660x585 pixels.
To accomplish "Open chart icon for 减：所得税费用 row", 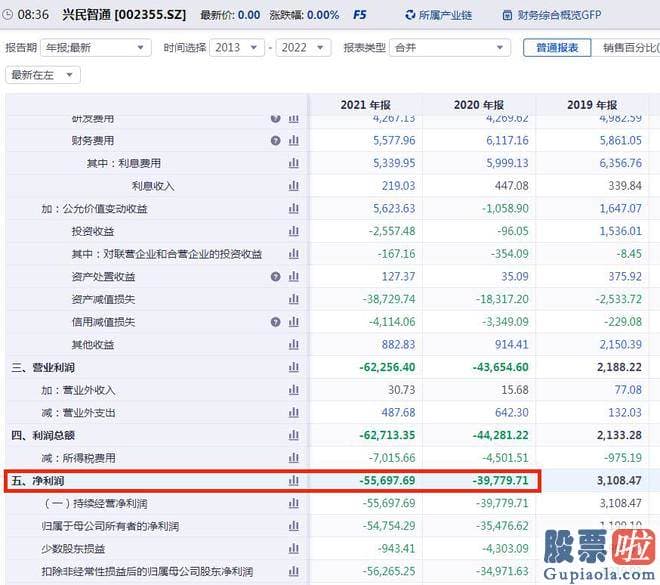I will pyautogui.click(x=294, y=458).
